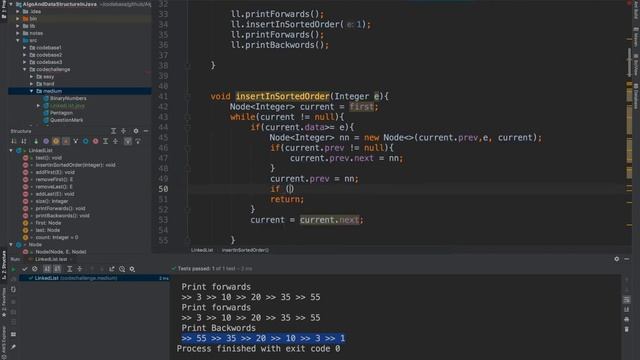Click the print icon beside console output
Image resolution: width=640 pixels, height=360 pixels.
point(627,319)
